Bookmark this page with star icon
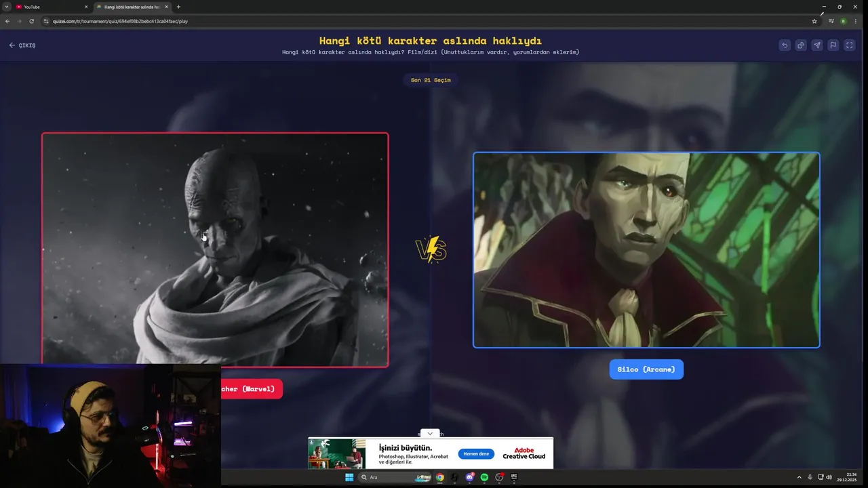Screen dimensions: 868x488 point(814,21)
